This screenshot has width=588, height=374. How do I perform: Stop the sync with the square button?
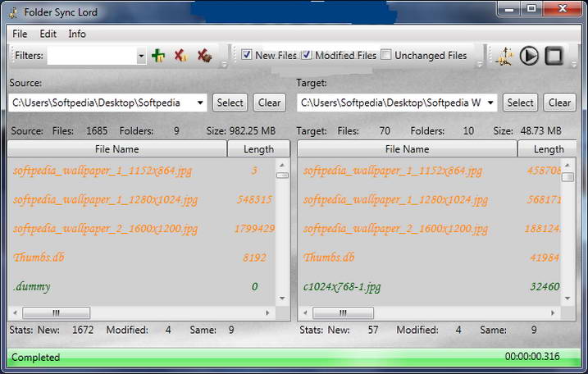(x=554, y=56)
